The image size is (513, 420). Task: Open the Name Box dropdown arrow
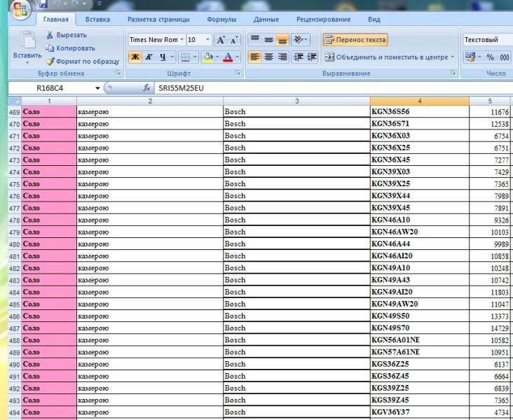pos(97,88)
